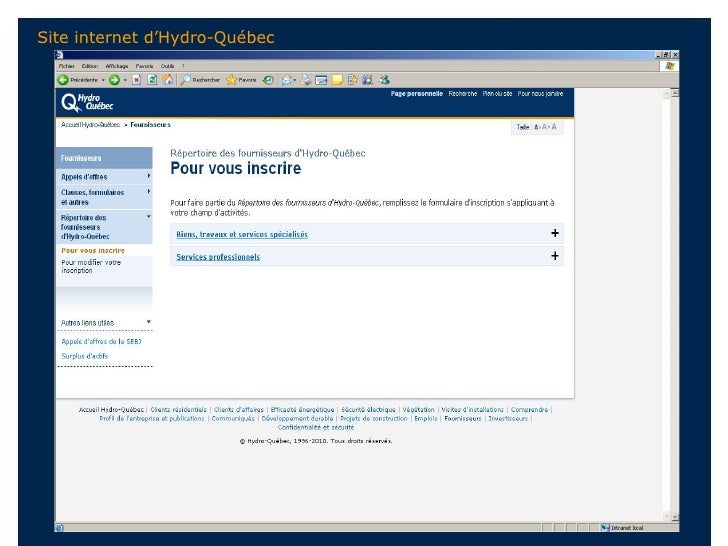This screenshot has height=546, width=728.
Task: Open the Outils menu
Action: click(167, 66)
